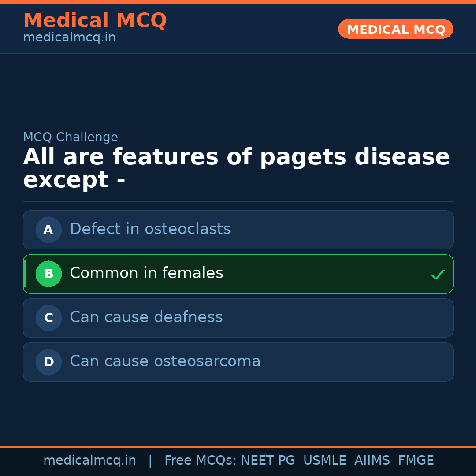
Task: Click the orange MEDICAL MCQ pill badge
Action: (x=395, y=29)
